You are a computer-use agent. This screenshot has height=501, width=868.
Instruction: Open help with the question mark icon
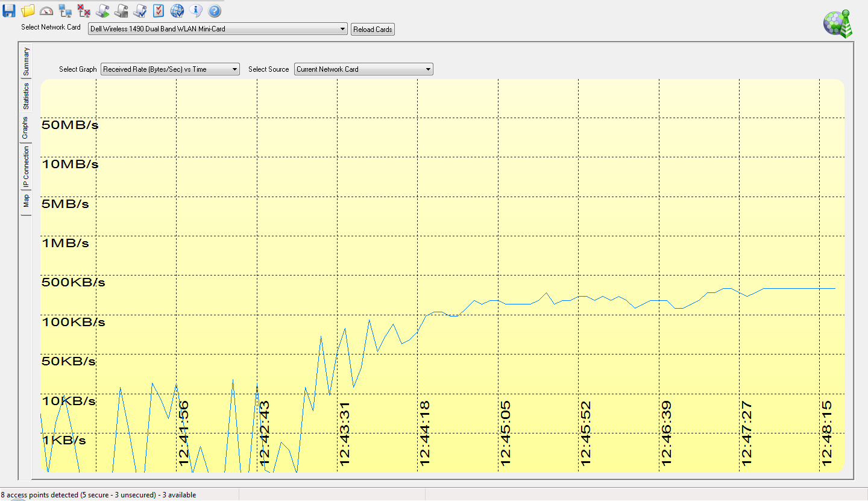(x=215, y=10)
